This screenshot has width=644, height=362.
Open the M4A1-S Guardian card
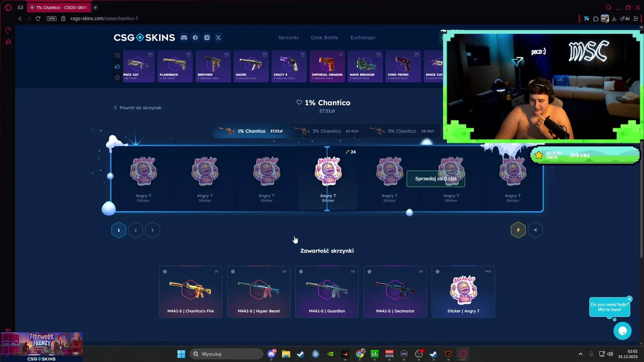[x=327, y=292]
